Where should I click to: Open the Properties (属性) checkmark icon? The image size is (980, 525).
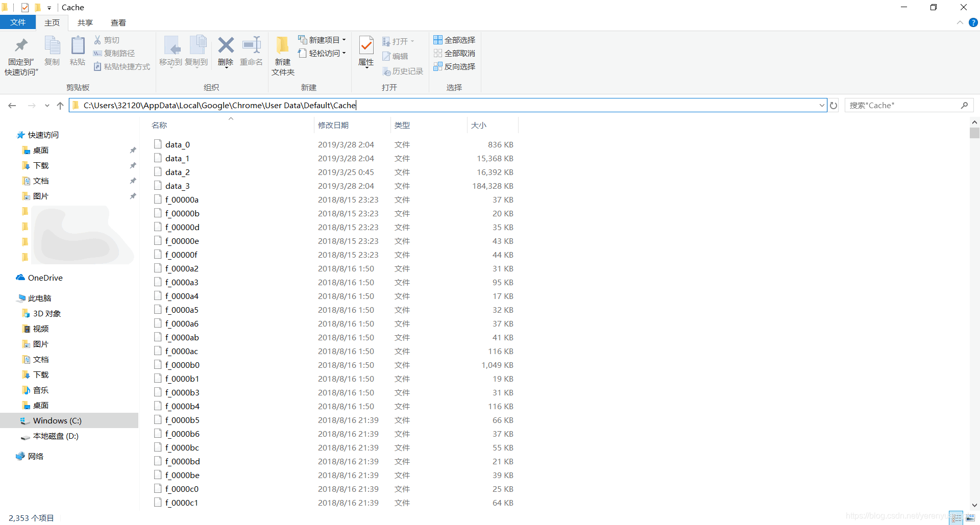pyautogui.click(x=366, y=45)
